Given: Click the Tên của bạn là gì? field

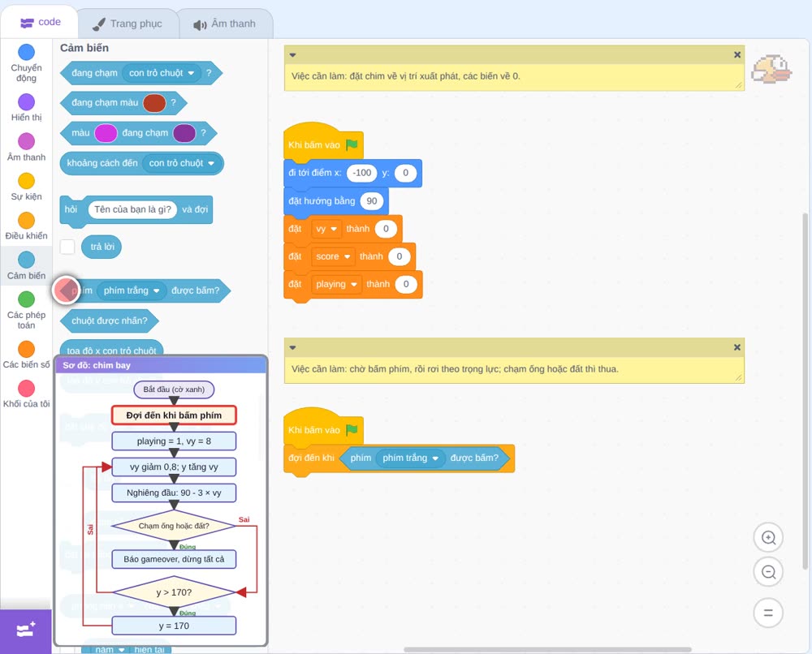Looking at the screenshot, I should point(132,209).
